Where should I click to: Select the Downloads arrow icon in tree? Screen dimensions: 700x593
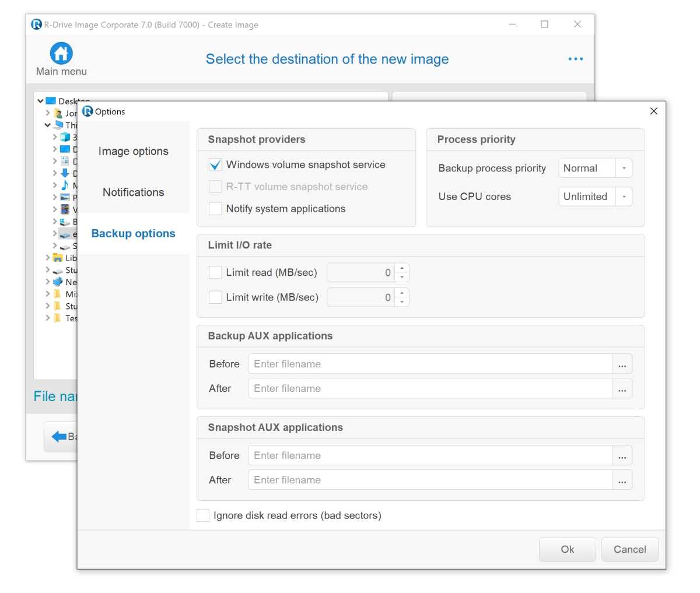coord(65,173)
